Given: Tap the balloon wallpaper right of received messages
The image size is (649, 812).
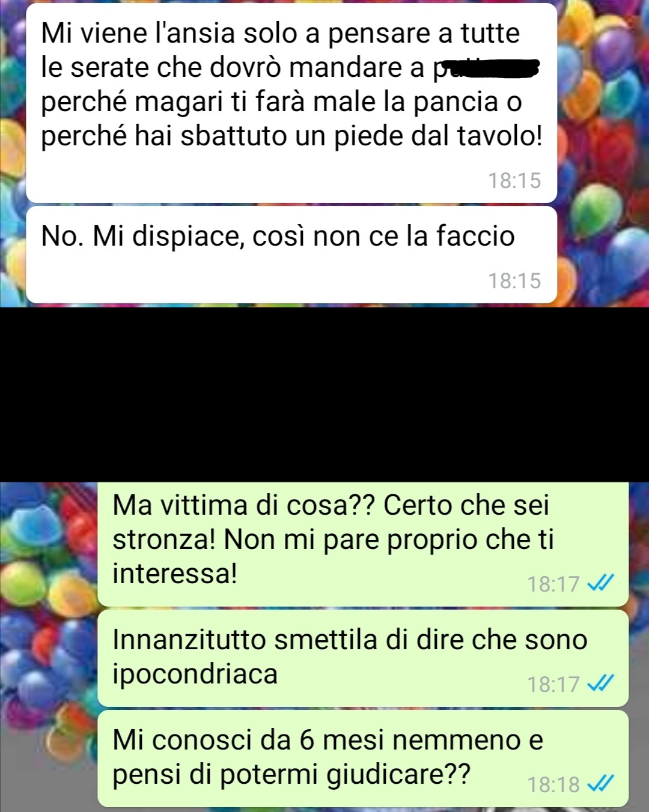Looking at the screenshot, I should pyautogui.click(x=603, y=150).
